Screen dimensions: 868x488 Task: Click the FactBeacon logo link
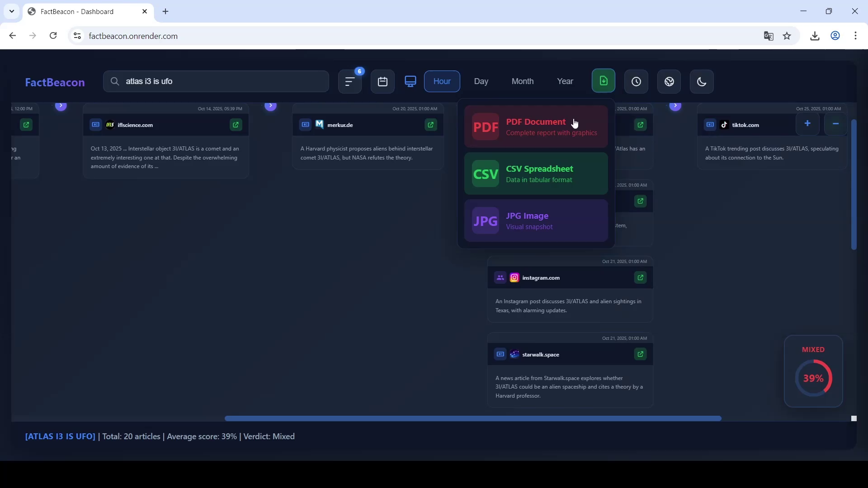(55, 82)
